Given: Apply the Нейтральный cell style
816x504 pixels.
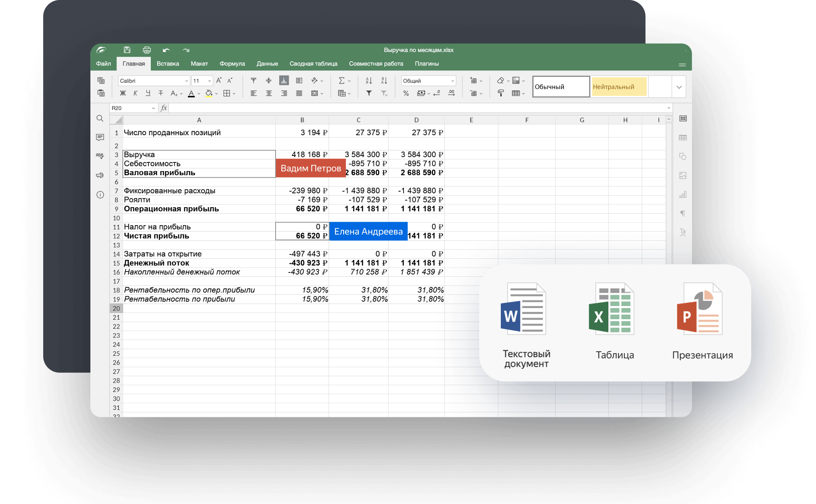Looking at the screenshot, I should (x=619, y=87).
